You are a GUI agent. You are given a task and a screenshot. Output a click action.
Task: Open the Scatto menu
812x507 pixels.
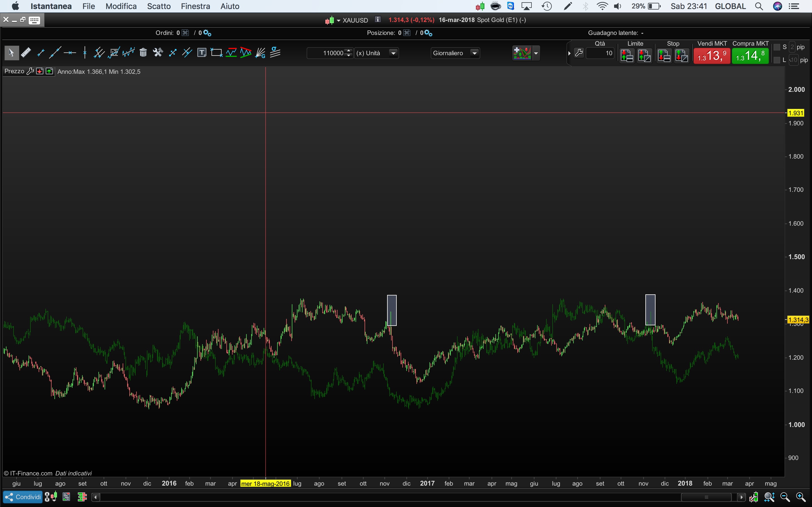point(159,6)
